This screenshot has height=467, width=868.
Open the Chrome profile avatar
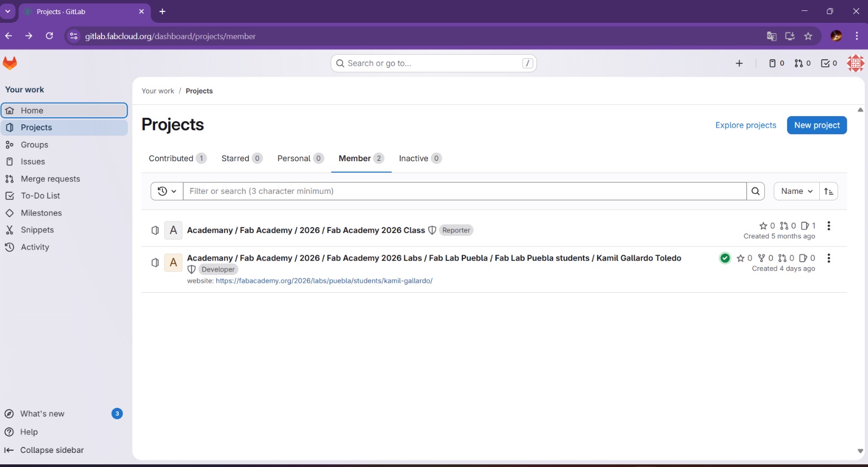pyautogui.click(x=837, y=36)
